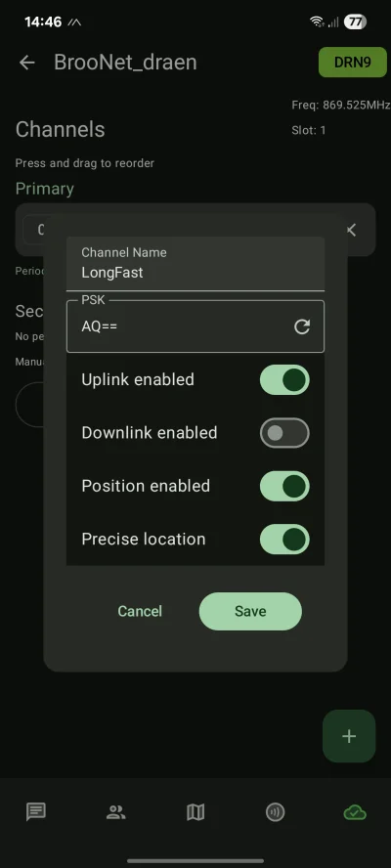Tap the DRN9 node chip
The width and height of the screenshot is (391, 868).
pos(353,62)
